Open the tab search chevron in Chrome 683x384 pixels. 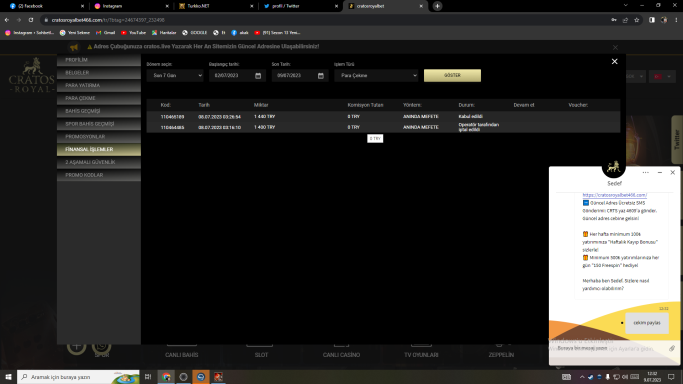(626, 6)
